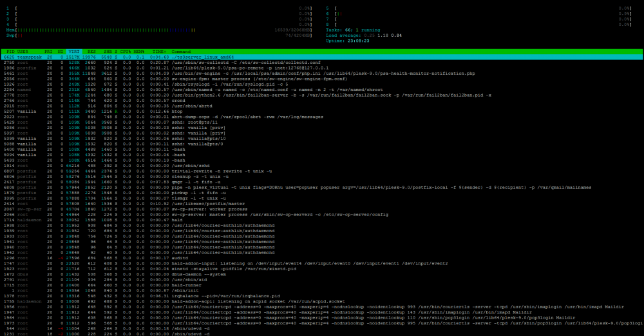
Task: Click the Tasks: 66 summary line
Action: pyautogui.click(x=353, y=30)
